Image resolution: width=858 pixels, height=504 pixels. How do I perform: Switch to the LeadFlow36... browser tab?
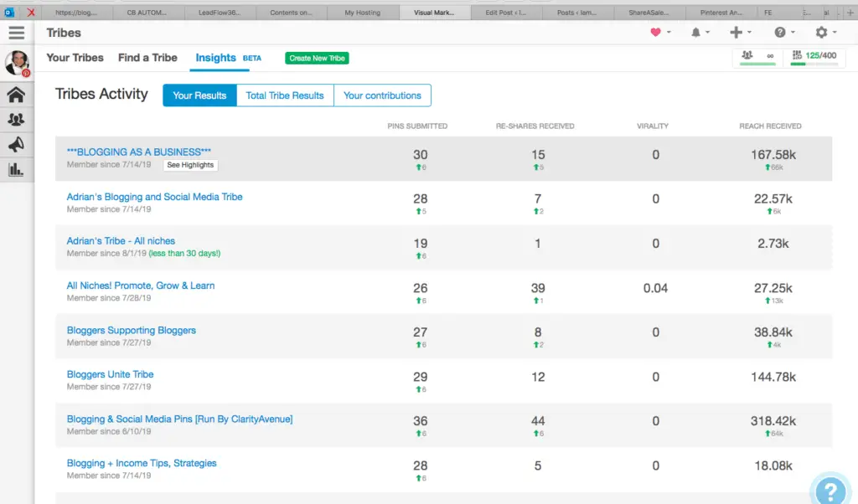[x=220, y=13]
